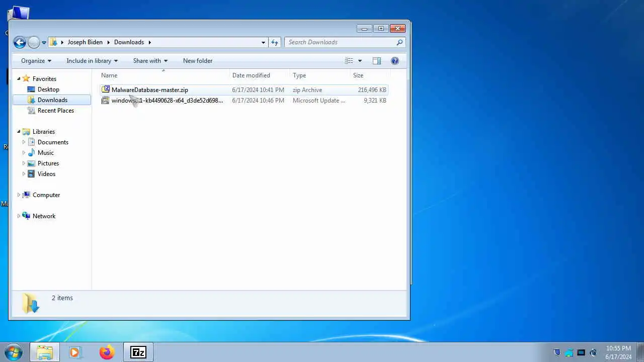The height and width of the screenshot is (362, 644).
Task: Open the Music library
Action: [x=45, y=153]
